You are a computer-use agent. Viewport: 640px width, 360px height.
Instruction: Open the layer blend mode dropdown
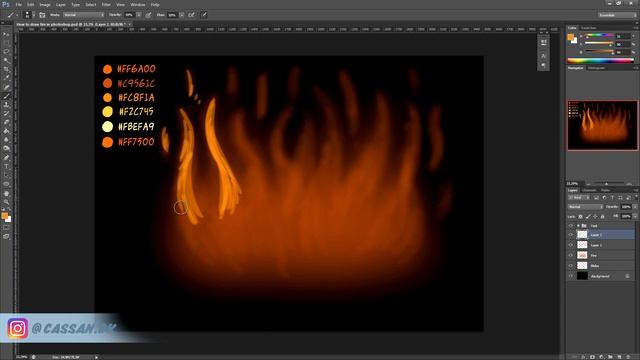tap(585, 207)
